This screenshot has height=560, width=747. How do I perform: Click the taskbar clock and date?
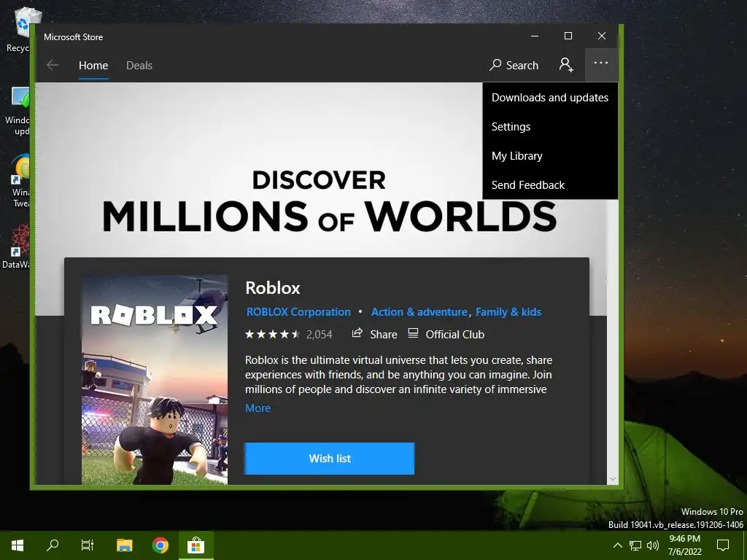(x=684, y=545)
